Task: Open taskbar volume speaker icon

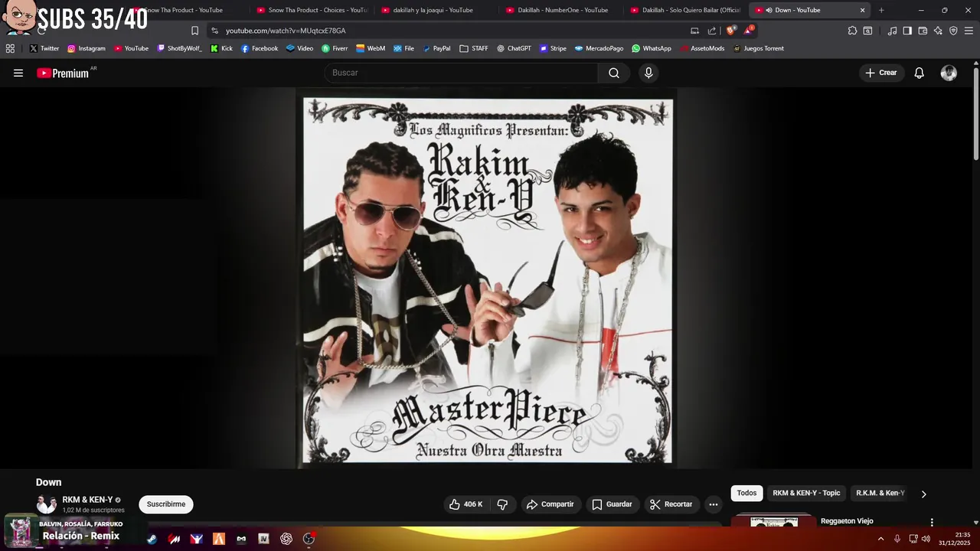Action: tap(926, 539)
